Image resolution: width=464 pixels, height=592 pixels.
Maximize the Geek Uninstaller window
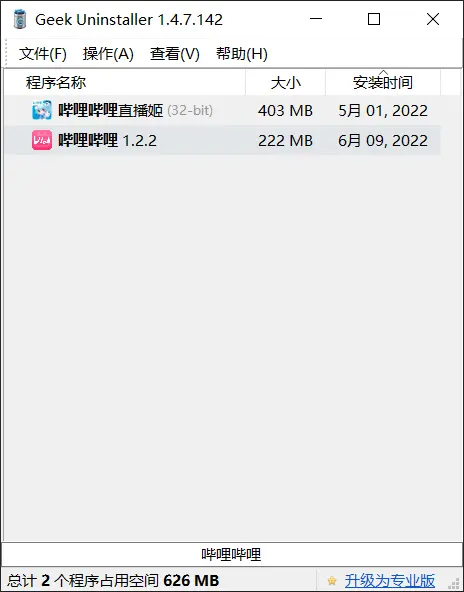coord(374,19)
